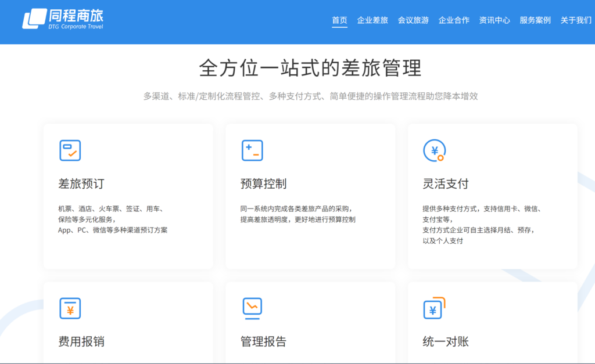The height and width of the screenshot is (364, 595).
Task: Select the 管理报告 management report icon
Action: [x=252, y=308]
